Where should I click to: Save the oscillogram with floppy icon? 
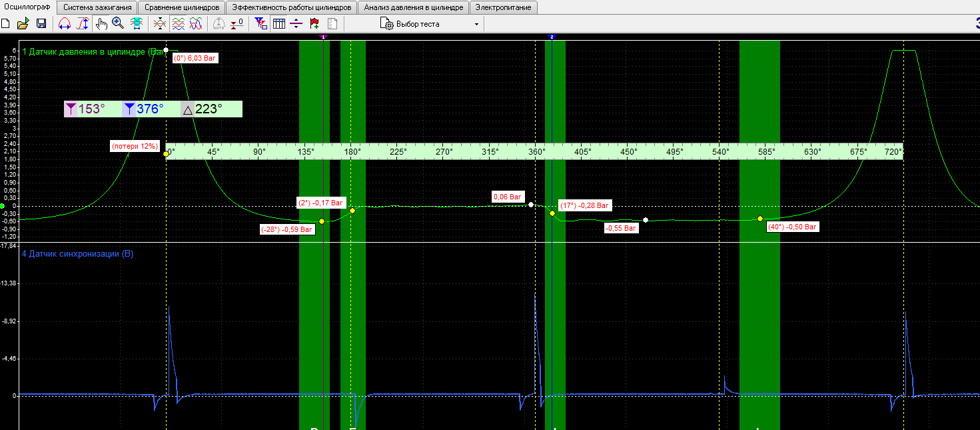click(x=41, y=23)
